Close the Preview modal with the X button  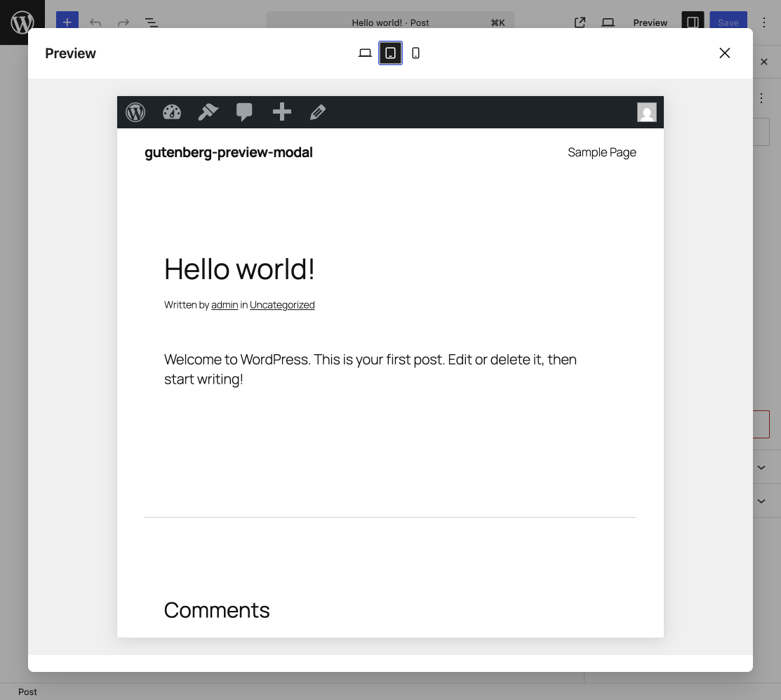tap(725, 53)
